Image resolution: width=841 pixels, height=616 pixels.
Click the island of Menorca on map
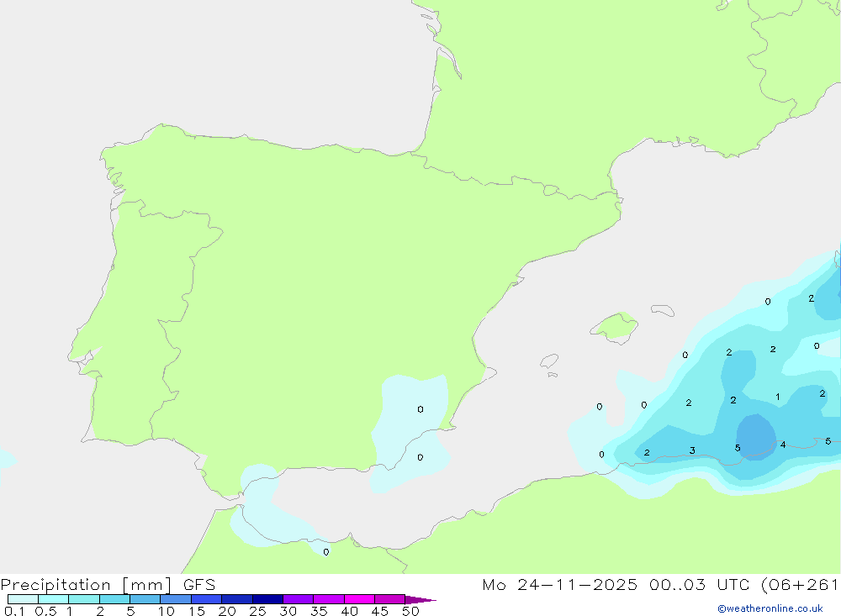[663, 310]
